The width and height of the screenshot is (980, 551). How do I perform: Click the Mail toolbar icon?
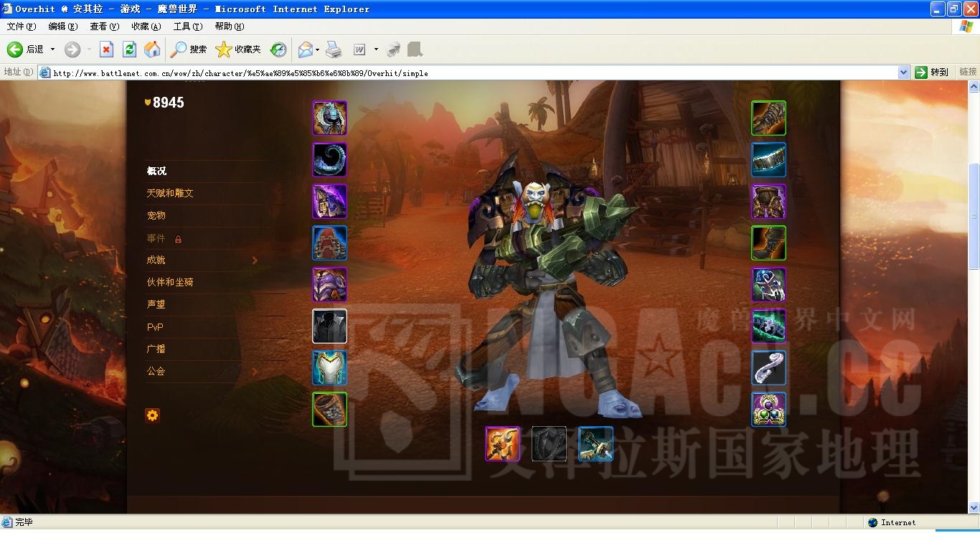(305, 49)
